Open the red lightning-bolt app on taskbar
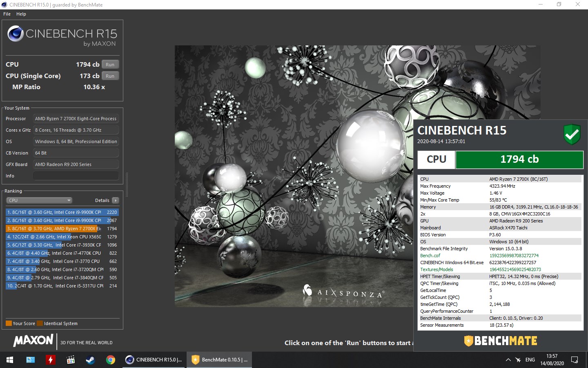Image resolution: width=588 pixels, height=368 pixels. point(50,360)
